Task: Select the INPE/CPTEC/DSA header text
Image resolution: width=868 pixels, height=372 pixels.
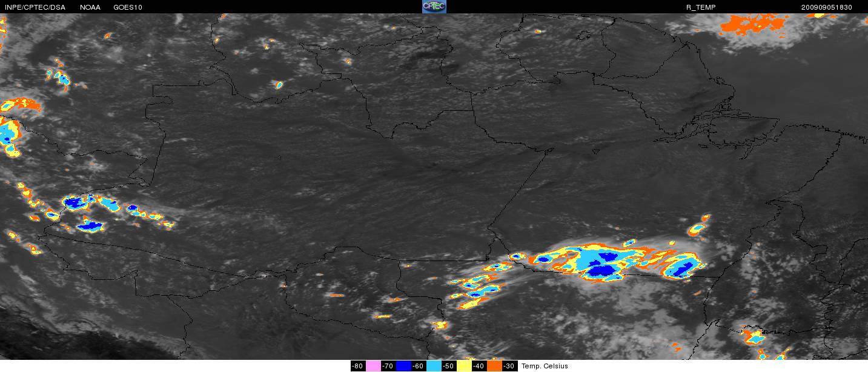Action: click(x=35, y=7)
